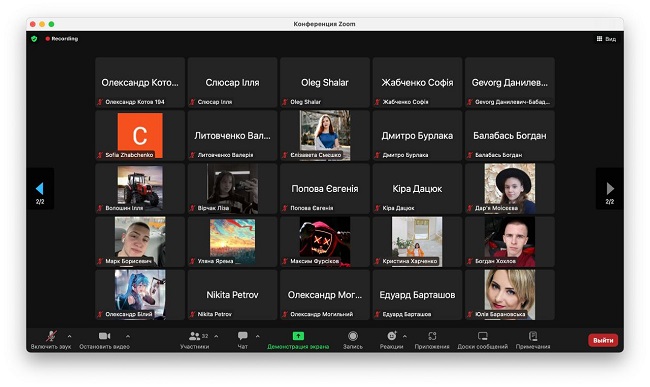Expand the chevron next to Chat
This screenshot has width=650, height=387.
coord(257,336)
